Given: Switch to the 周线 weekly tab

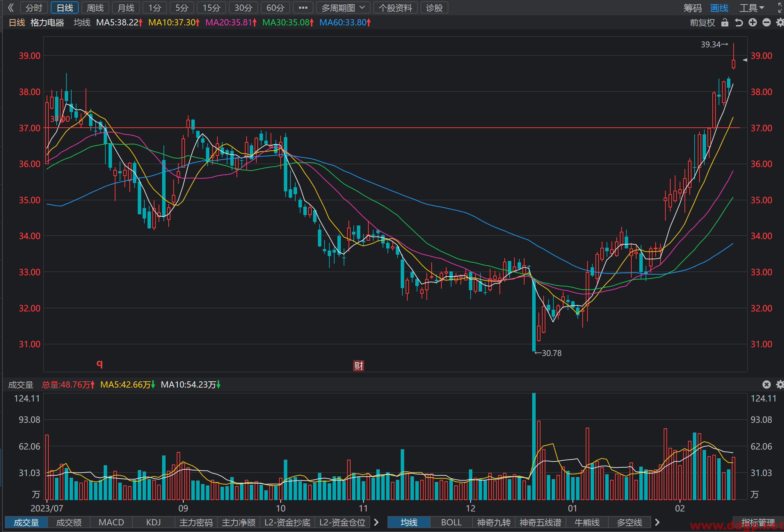Looking at the screenshot, I should click(x=95, y=8).
